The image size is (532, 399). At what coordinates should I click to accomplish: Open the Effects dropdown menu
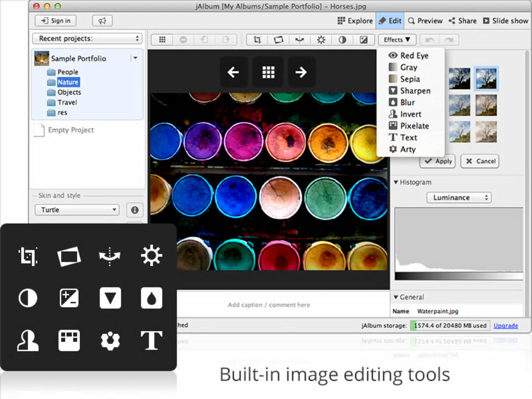tap(397, 40)
